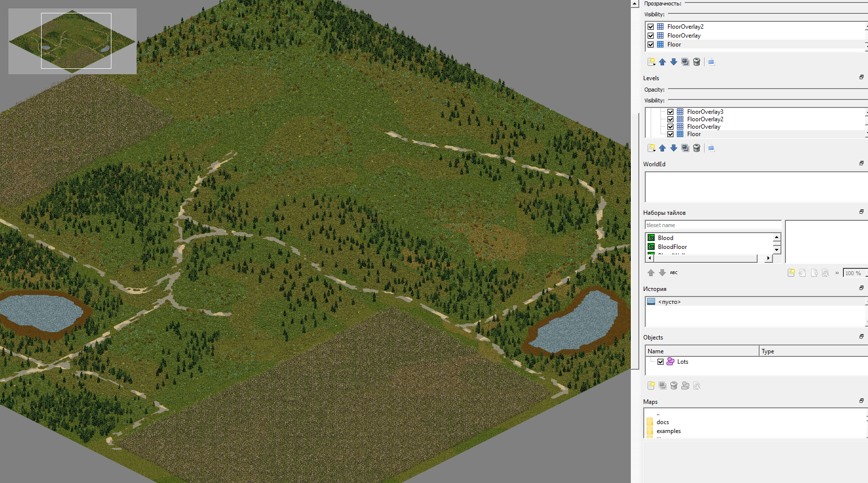Create a new tileset in Наборы тайлов
868x483 pixels.
click(791, 273)
